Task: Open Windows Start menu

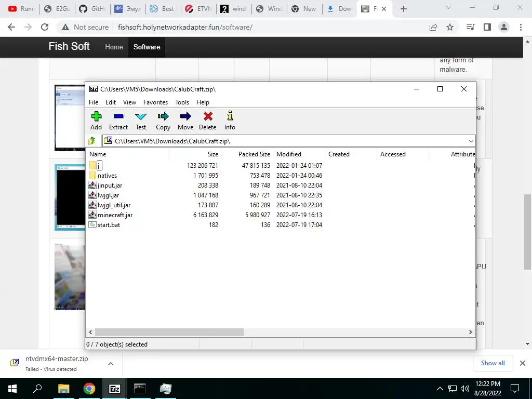Action: coord(12,389)
